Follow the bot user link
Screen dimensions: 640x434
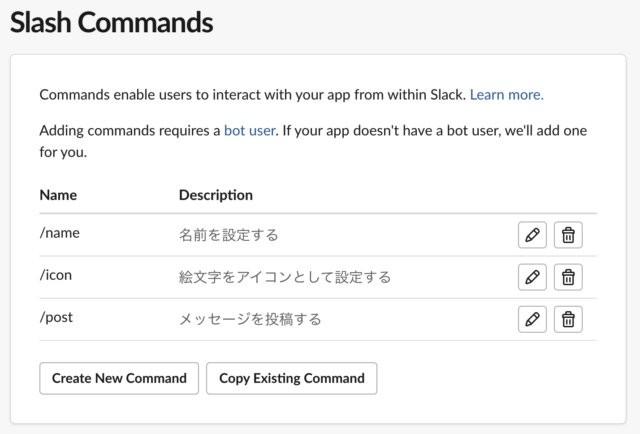point(250,131)
